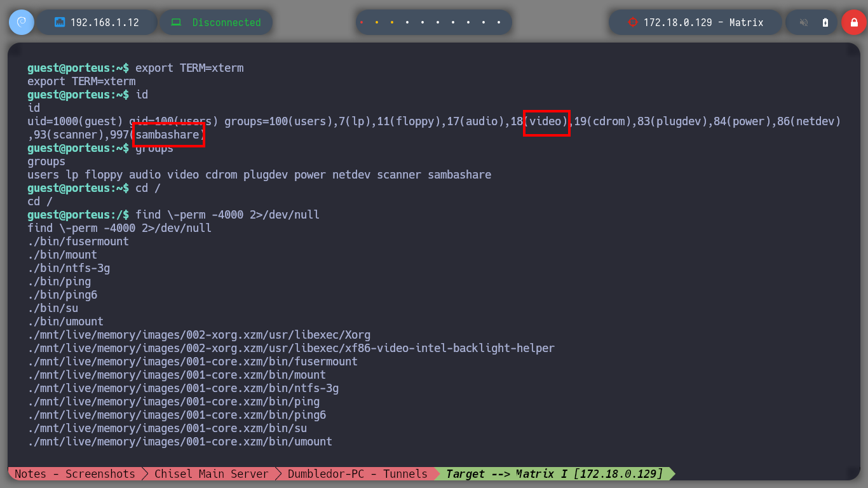Click the 001-core.xzm/bin/su line

click(x=167, y=428)
